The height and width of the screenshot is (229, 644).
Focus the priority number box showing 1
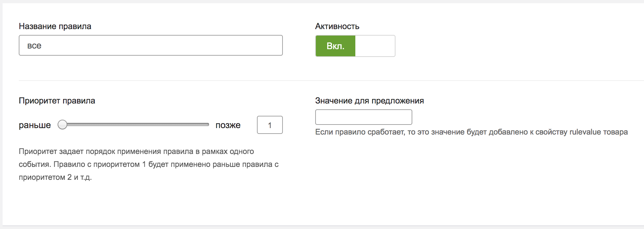tap(270, 125)
